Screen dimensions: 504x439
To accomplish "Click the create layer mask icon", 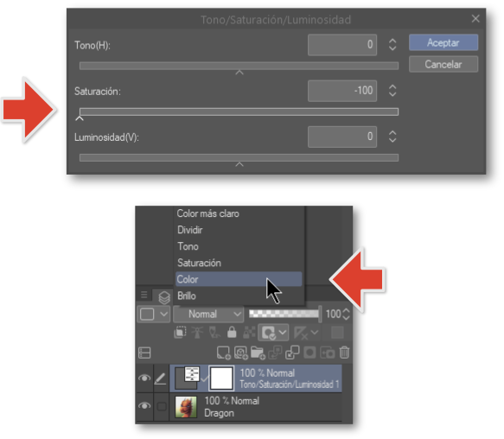I will tap(309, 353).
